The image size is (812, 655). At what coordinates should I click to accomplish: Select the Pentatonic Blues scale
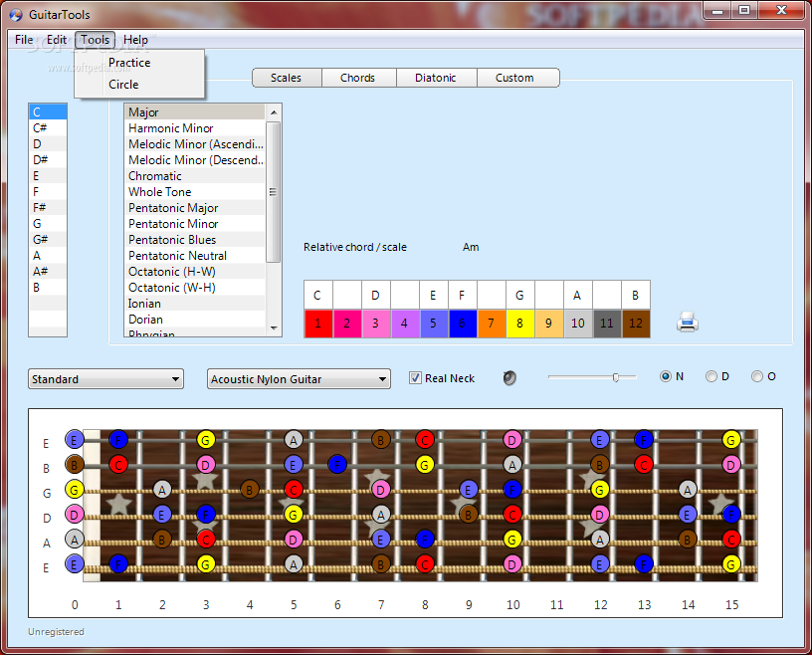point(195,240)
